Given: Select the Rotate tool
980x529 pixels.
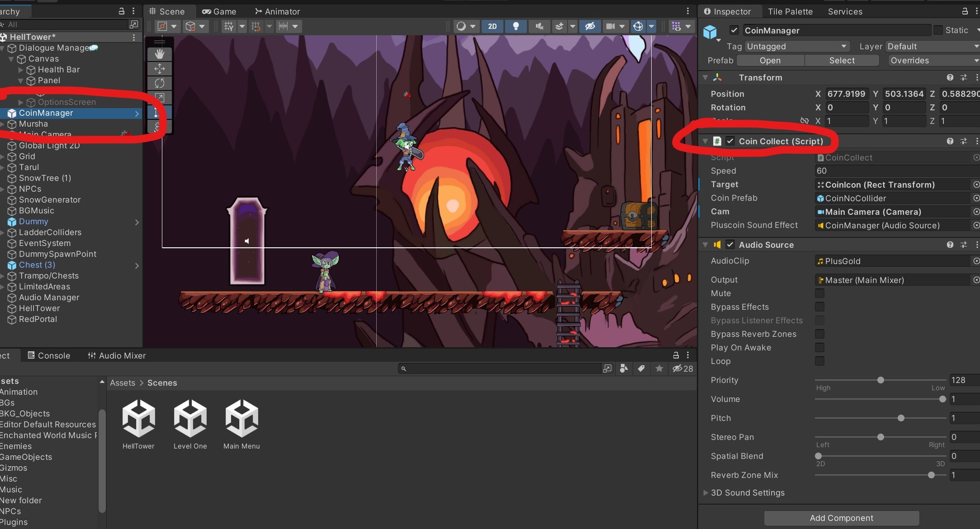Looking at the screenshot, I should (160, 83).
